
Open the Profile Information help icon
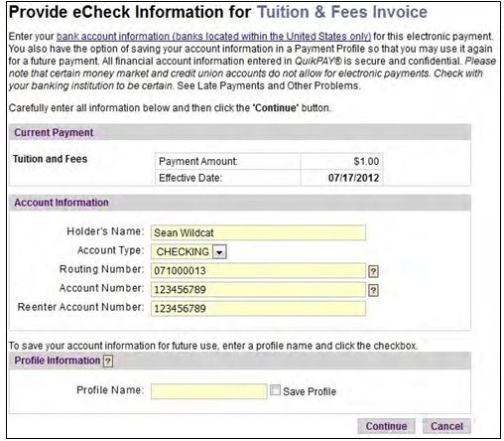(x=108, y=361)
